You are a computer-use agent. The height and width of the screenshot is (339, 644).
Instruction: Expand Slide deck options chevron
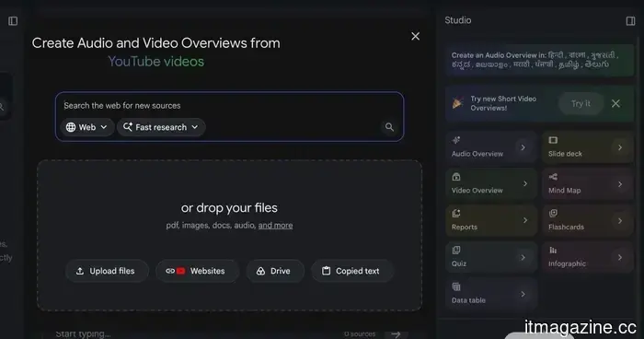(x=620, y=147)
